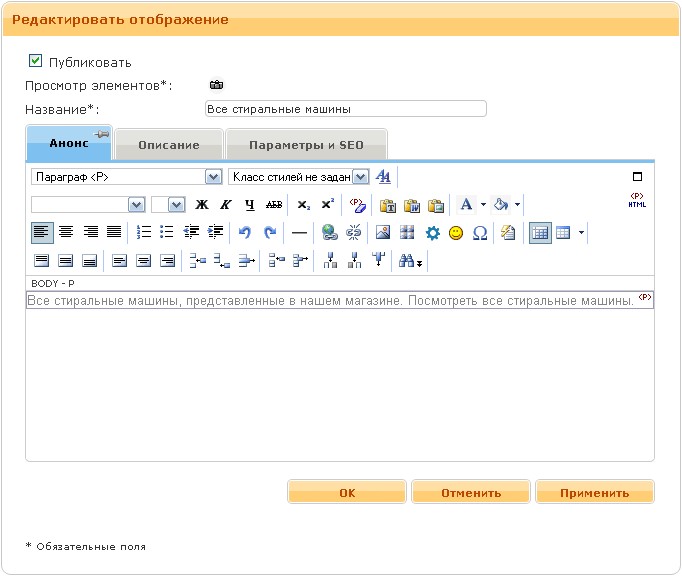Switch to HTML source view

[x=637, y=200]
